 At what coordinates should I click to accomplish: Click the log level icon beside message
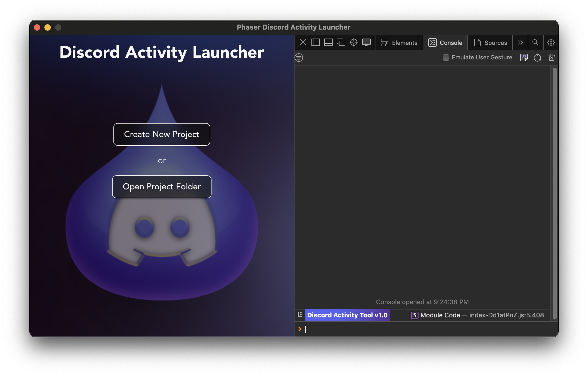(300, 315)
